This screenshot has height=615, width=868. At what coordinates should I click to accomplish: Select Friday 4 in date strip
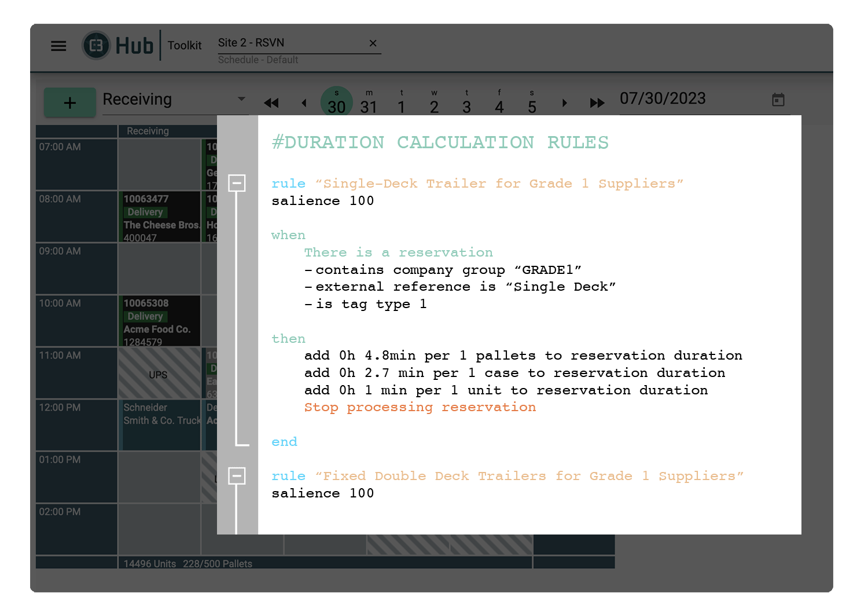coord(499,102)
